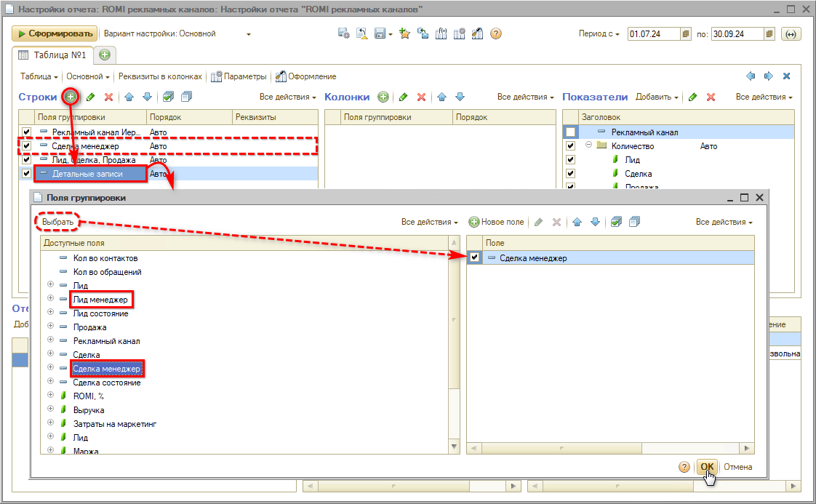Click Реквизиты в колонках menu item
The image size is (816, 504).
pos(160,76)
